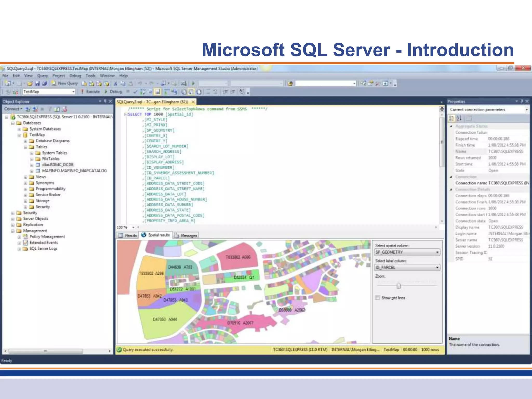532x399 pixels.
Task: Click Connect in Object Explorer
Action: point(13,109)
